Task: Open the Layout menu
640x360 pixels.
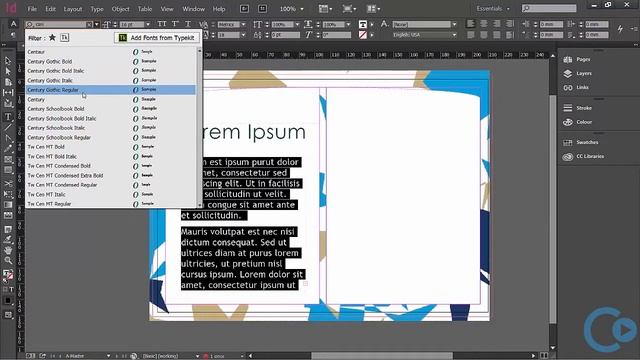Action: [x=73, y=9]
